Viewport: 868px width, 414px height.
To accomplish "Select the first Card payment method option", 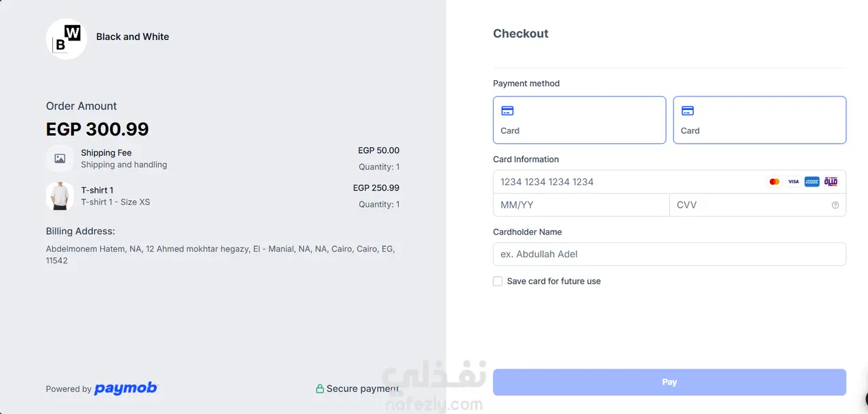I will tap(579, 120).
